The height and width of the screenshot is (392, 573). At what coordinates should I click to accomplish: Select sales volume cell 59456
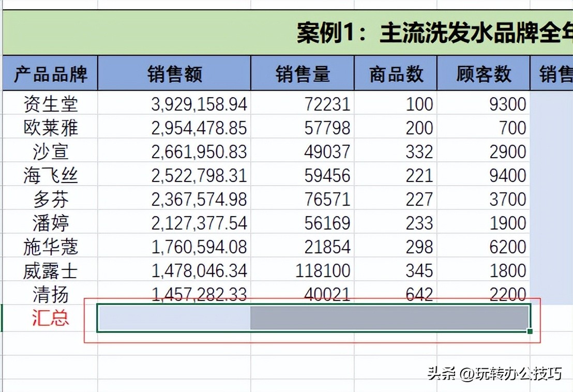point(303,174)
